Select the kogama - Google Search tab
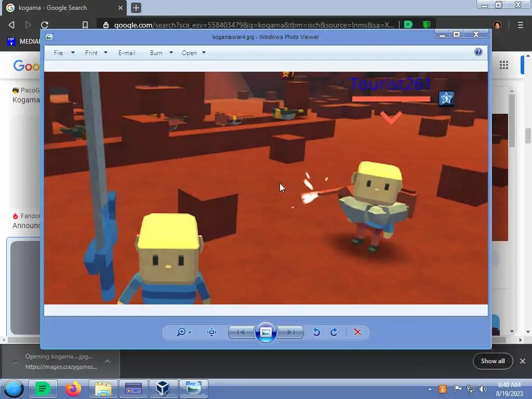This screenshot has width=532, height=399. pos(64,8)
